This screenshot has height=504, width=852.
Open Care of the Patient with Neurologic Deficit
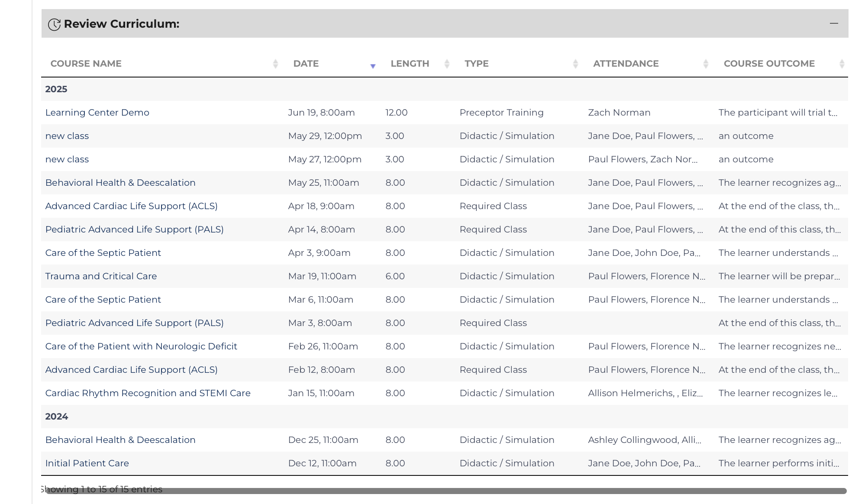tap(141, 346)
